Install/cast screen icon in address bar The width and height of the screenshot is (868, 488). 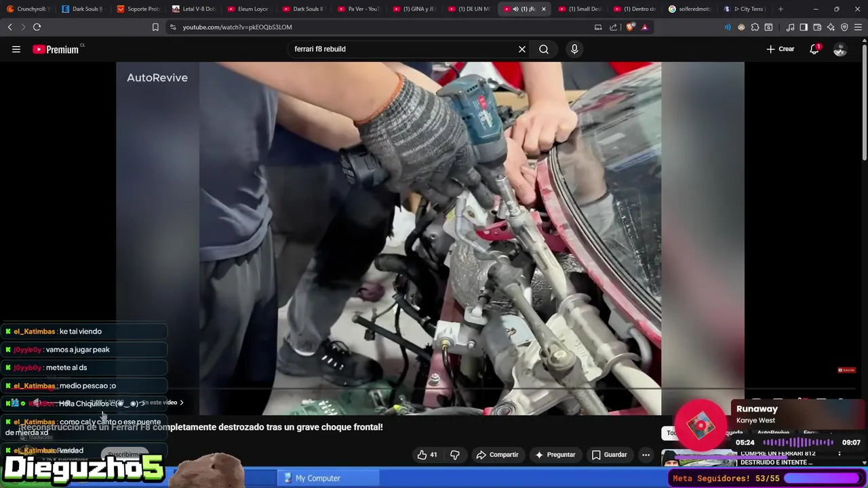click(598, 27)
